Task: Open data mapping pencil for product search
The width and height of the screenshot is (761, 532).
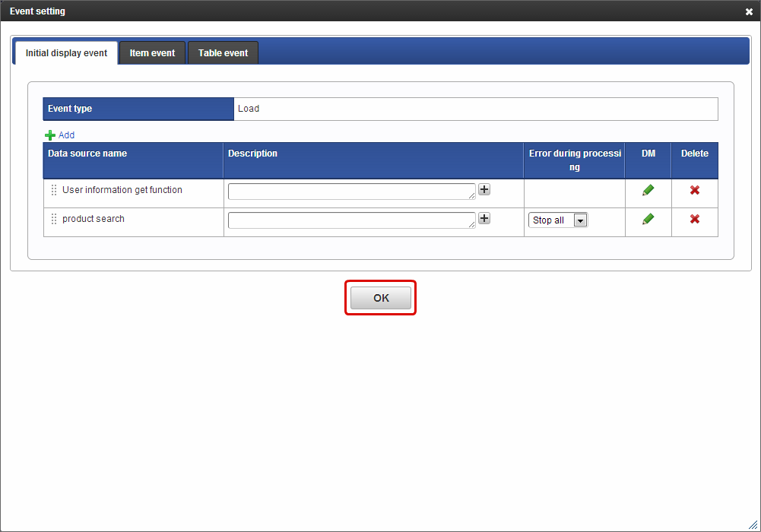Action: (x=648, y=219)
